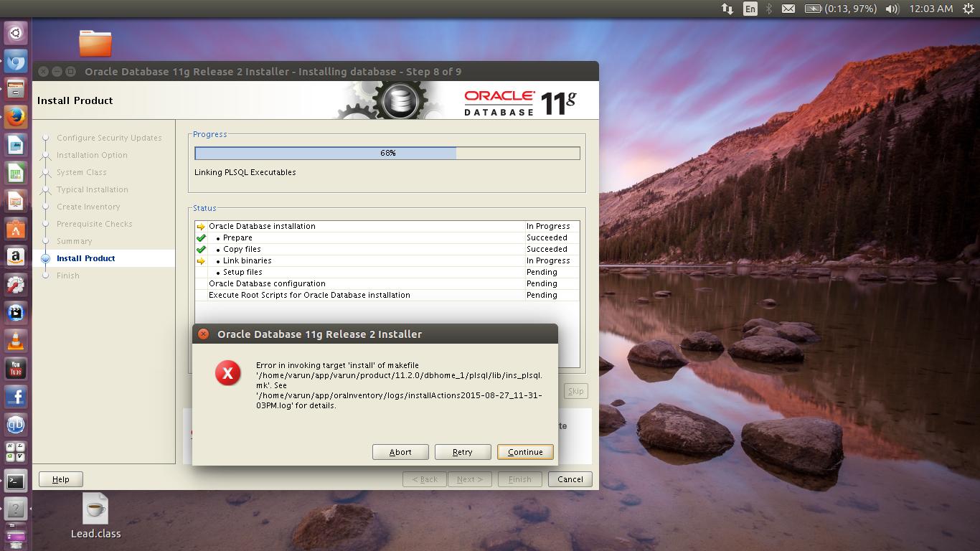Open the Facebook launcher icon
Image resolution: width=980 pixels, height=551 pixels.
16,397
